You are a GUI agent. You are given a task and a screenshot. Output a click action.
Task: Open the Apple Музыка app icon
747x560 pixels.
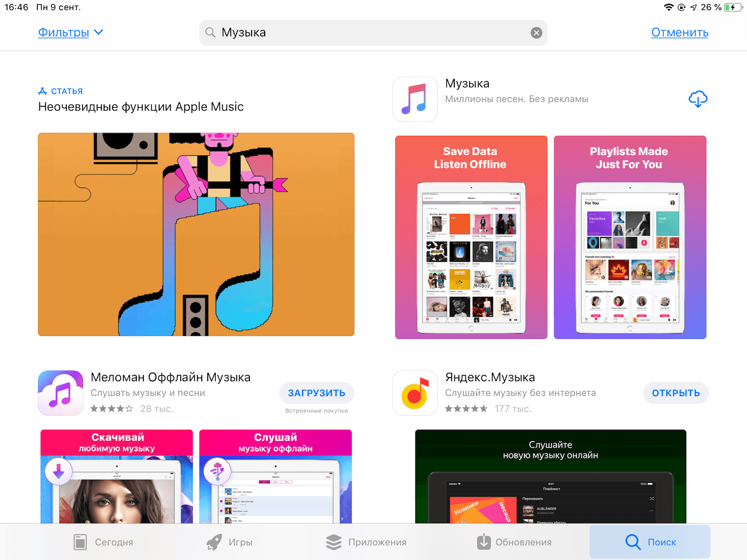(415, 99)
